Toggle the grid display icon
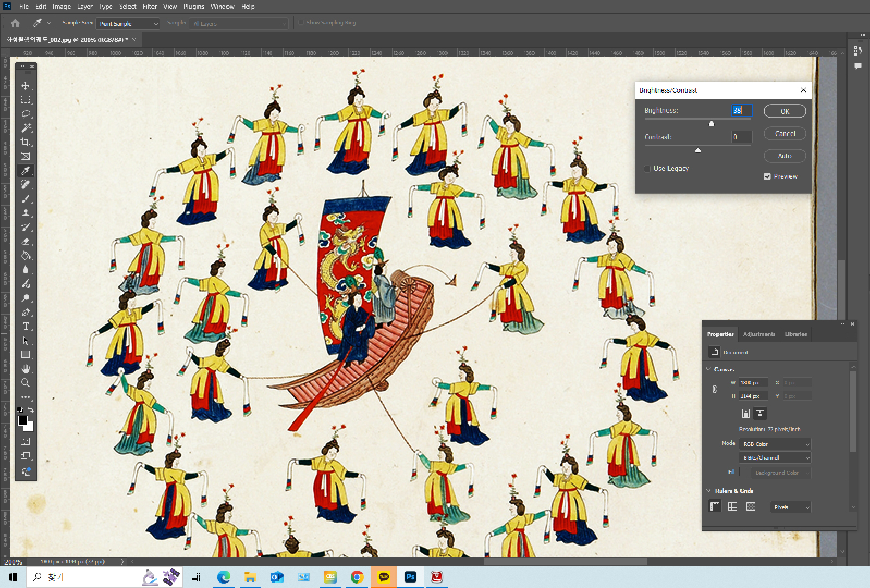 click(733, 506)
